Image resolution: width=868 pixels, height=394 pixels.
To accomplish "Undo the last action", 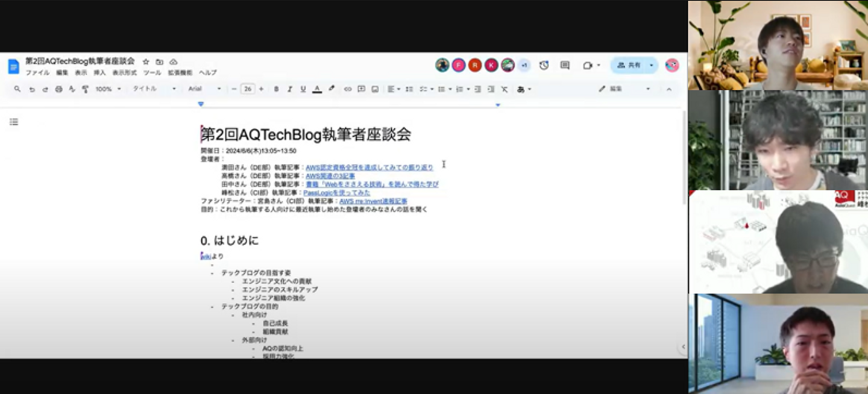I will pyautogui.click(x=32, y=89).
